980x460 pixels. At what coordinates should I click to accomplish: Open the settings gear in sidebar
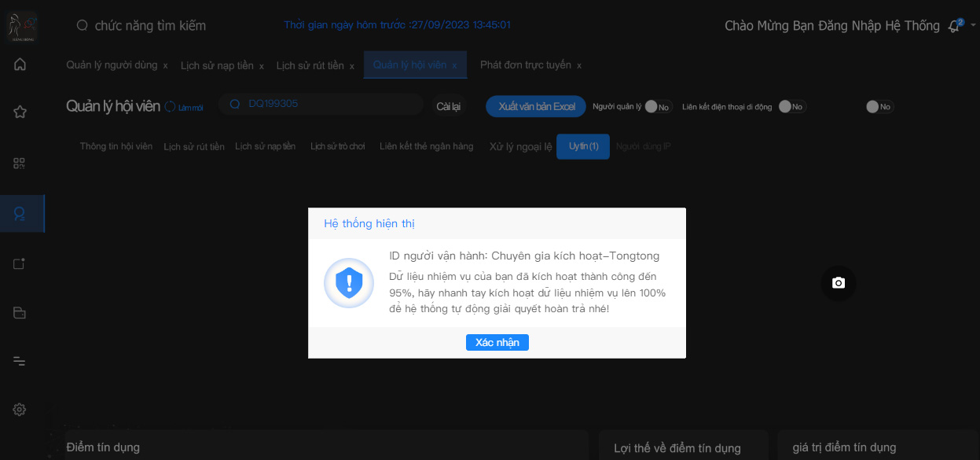click(20, 410)
